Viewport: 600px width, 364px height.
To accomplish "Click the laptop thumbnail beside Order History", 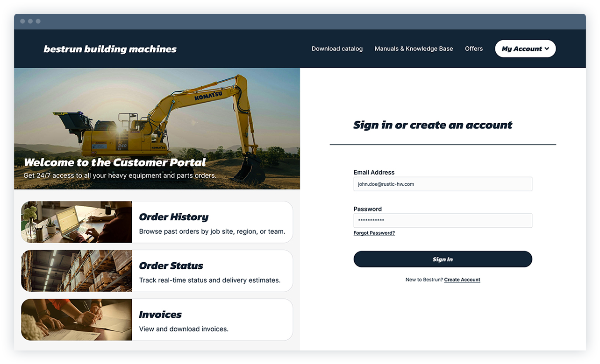I will point(76,222).
